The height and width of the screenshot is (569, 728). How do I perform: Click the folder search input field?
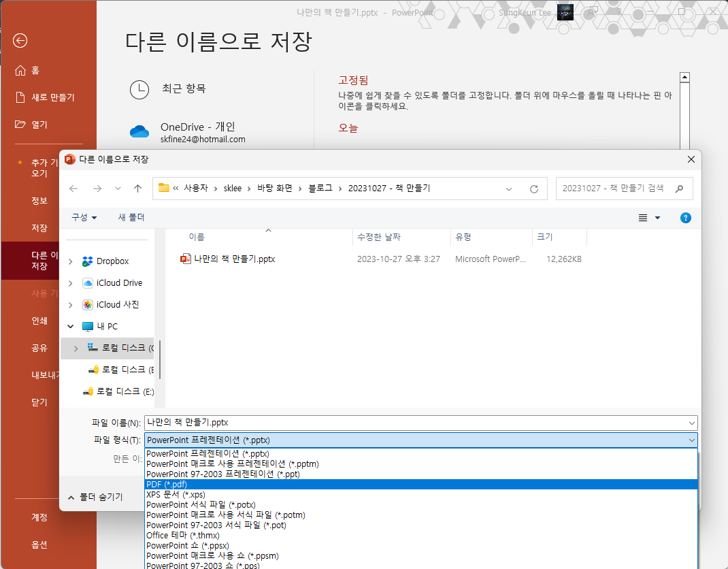[x=614, y=188]
